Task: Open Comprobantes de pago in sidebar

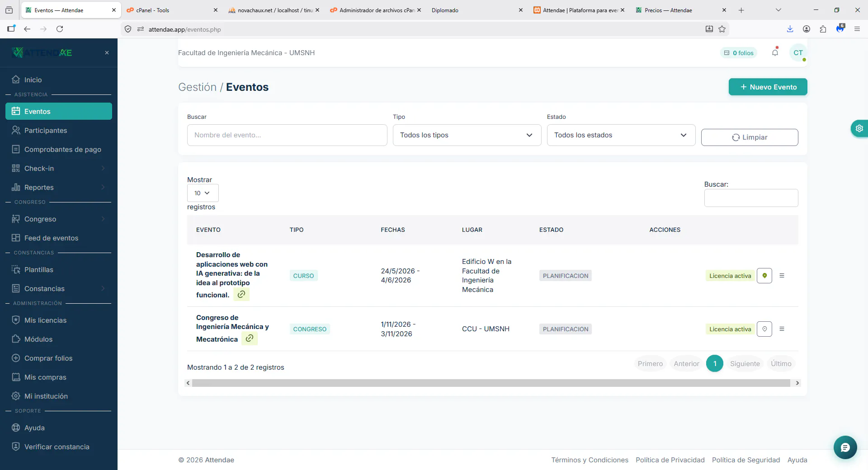Action: point(59,150)
